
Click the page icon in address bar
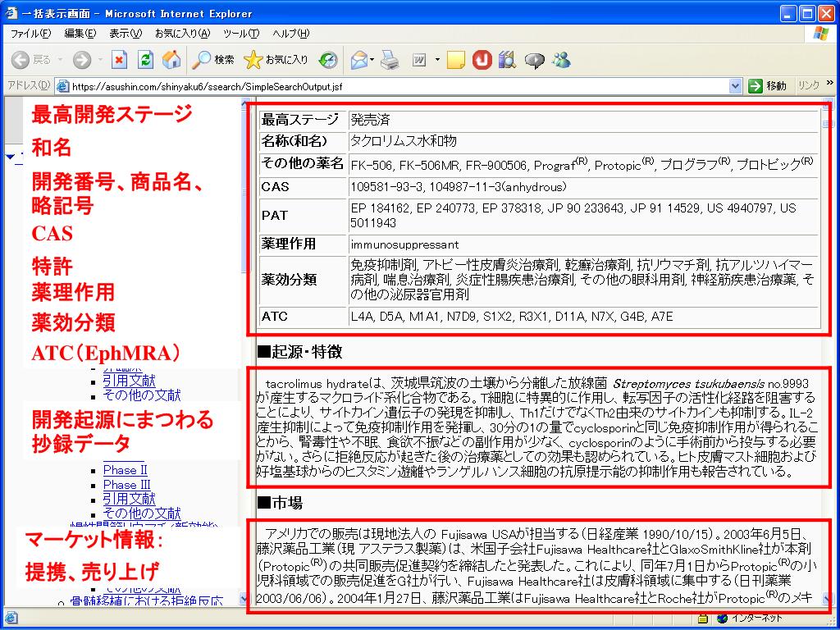coord(62,85)
